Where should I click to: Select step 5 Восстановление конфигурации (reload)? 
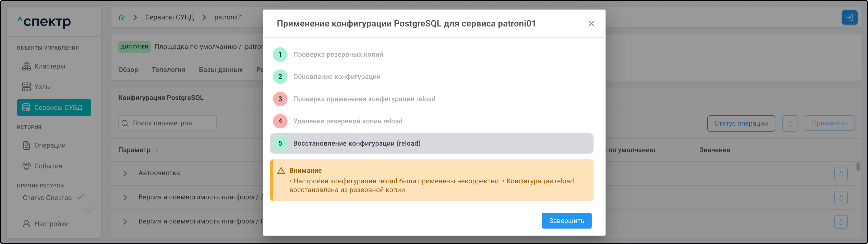431,143
